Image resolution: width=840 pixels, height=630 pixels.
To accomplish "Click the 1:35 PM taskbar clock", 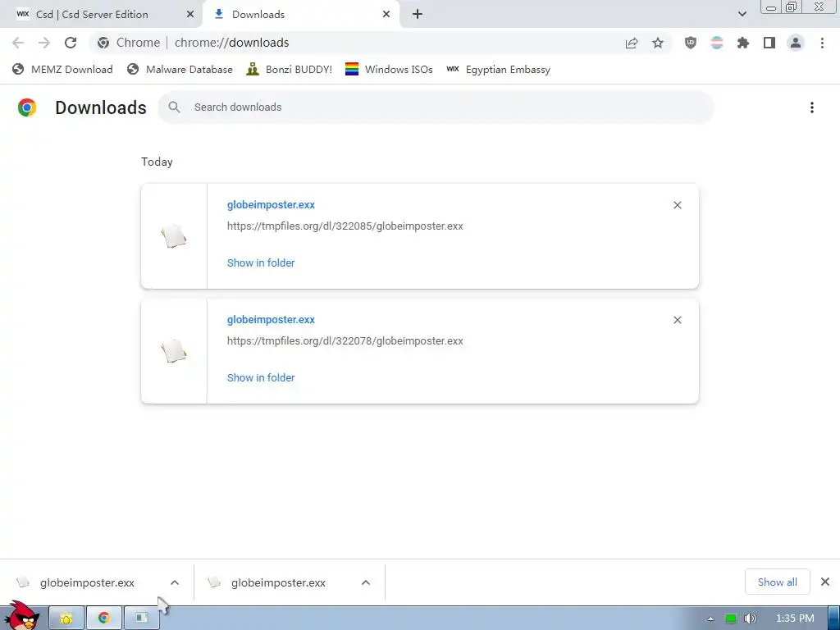I will point(795,619).
